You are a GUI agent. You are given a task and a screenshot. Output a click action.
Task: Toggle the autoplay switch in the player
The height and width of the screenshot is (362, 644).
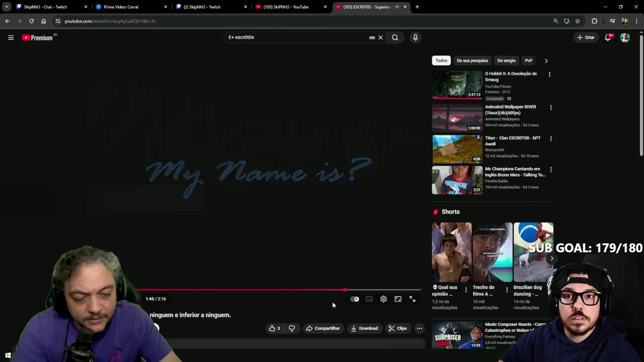pos(355,299)
